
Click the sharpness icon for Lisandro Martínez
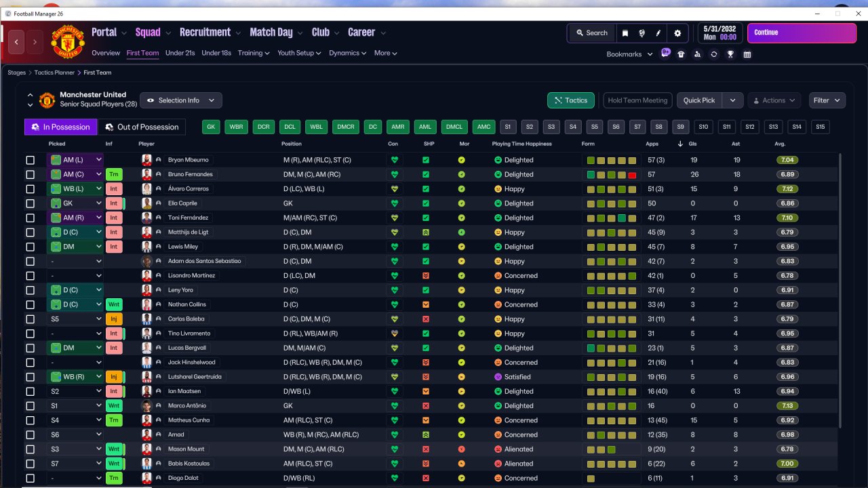tap(426, 276)
